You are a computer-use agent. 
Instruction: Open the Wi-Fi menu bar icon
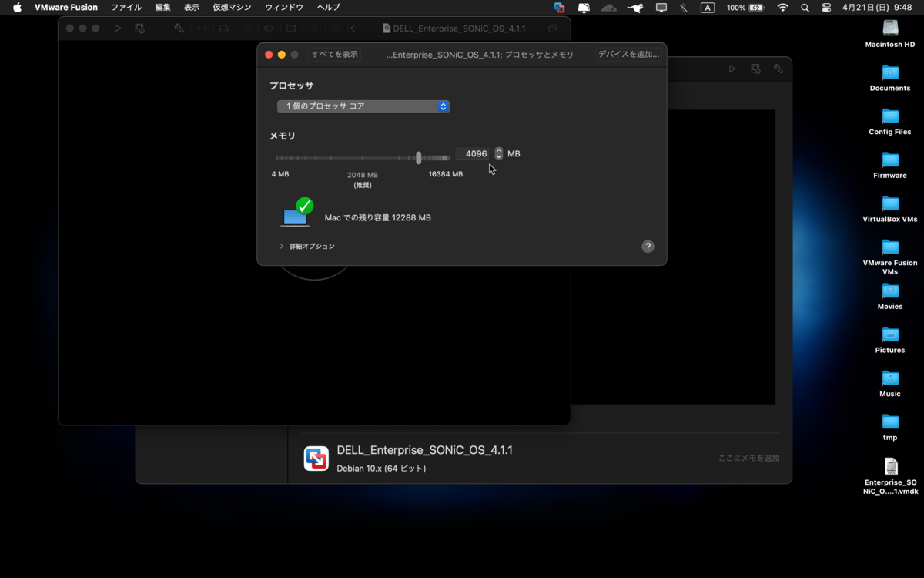pos(783,8)
